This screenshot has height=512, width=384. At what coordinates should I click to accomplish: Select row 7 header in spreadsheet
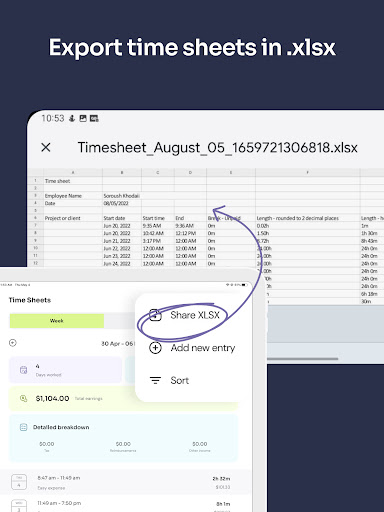pos(35,226)
